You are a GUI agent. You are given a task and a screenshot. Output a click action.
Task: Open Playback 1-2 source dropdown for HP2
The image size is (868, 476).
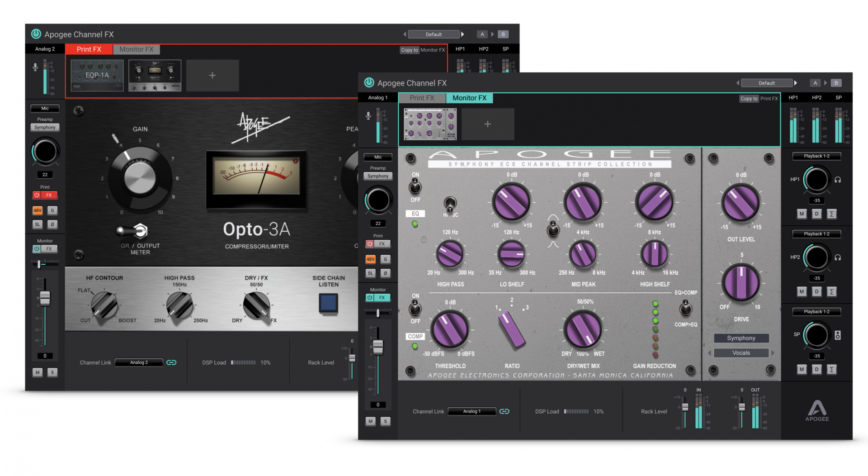[816, 234]
